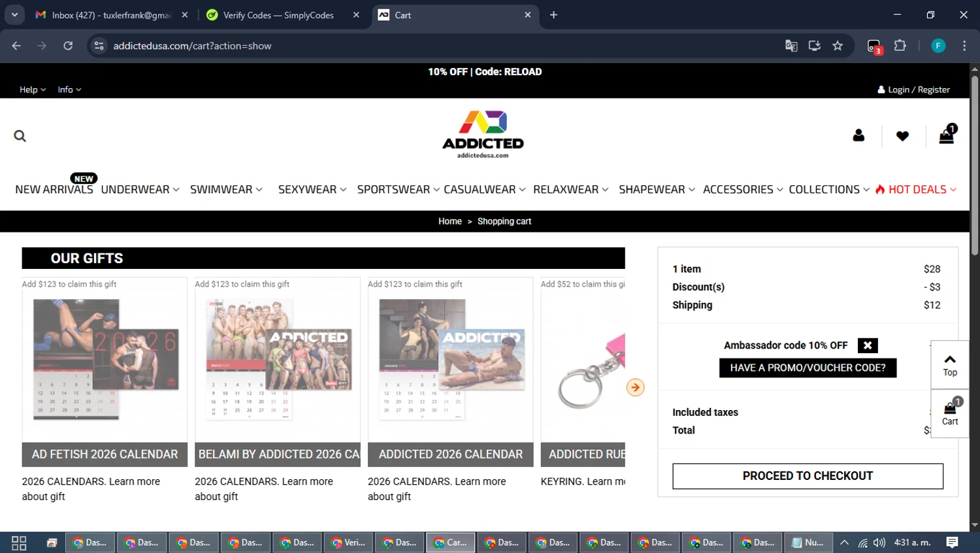This screenshot has width=980, height=553.
Task: Open the SHAPEWEAR menu
Action: pyautogui.click(x=657, y=189)
